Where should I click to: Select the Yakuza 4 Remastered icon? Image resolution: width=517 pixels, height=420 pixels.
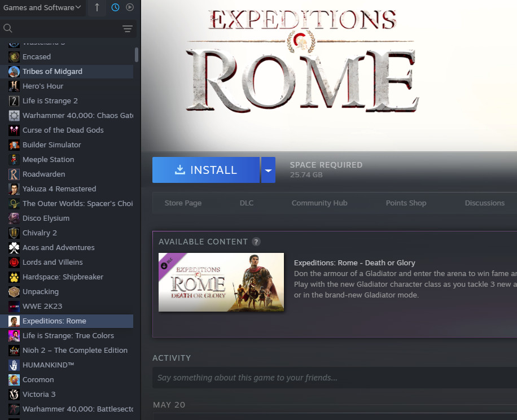click(x=14, y=189)
